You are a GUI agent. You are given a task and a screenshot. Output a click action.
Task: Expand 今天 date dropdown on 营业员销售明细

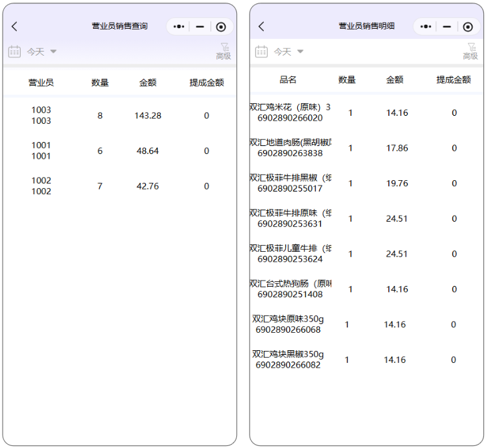coord(289,52)
